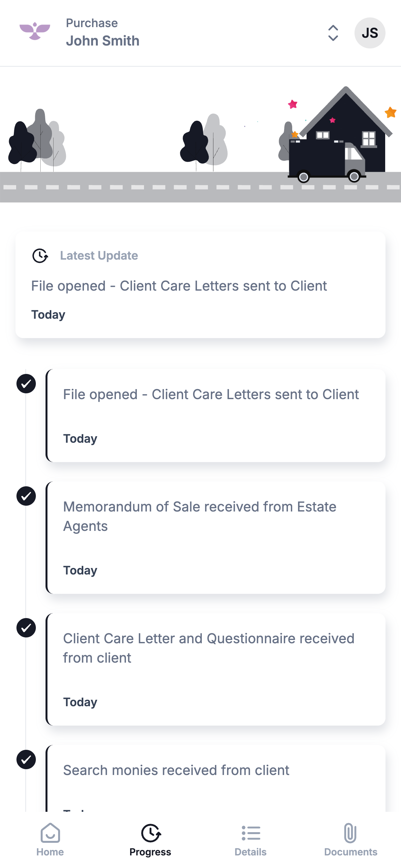Tap the Documents paperclip icon

coord(350,833)
